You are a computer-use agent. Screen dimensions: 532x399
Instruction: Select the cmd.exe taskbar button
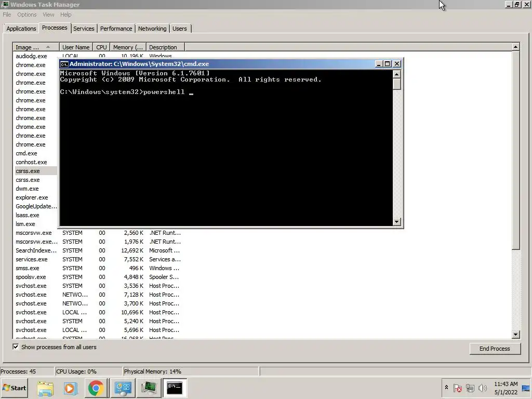pyautogui.click(x=175, y=388)
